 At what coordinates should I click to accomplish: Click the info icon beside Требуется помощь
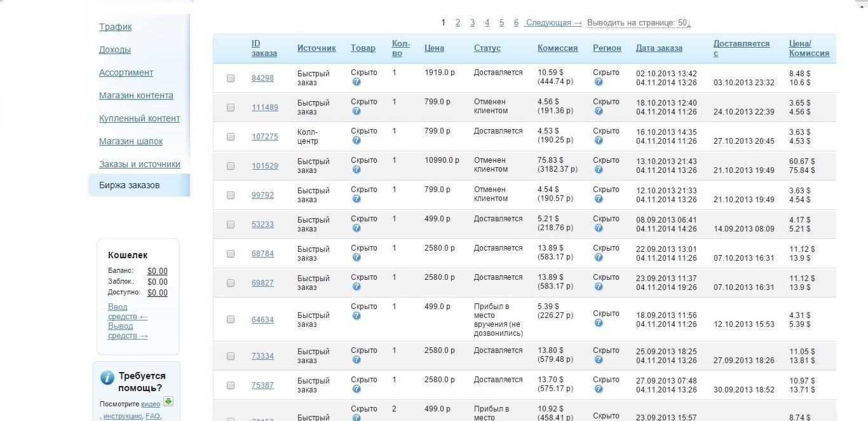pos(107,378)
